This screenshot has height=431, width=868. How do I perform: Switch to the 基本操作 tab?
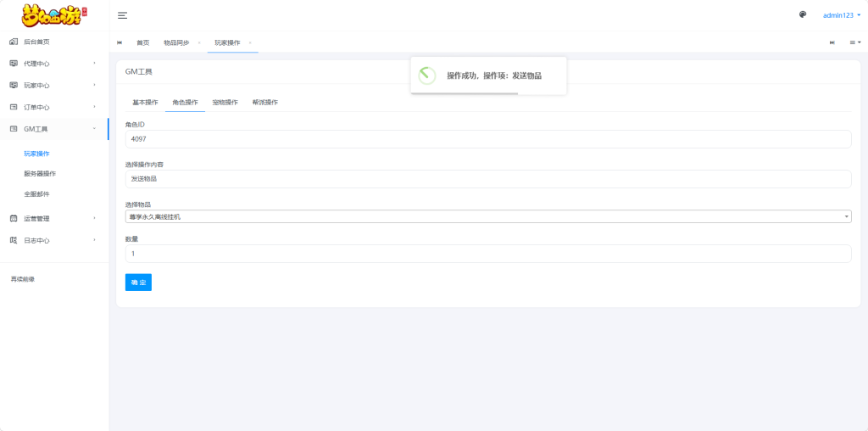click(x=145, y=103)
